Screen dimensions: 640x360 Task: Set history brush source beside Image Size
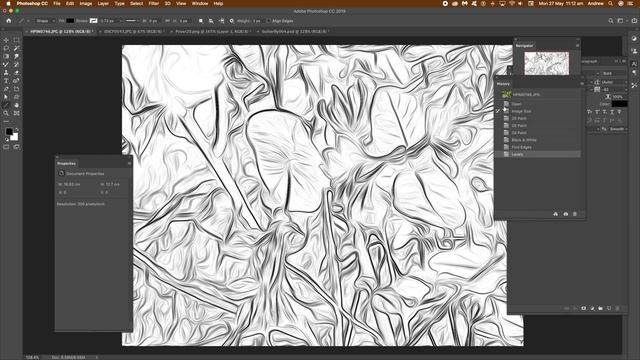click(x=498, y=111)
